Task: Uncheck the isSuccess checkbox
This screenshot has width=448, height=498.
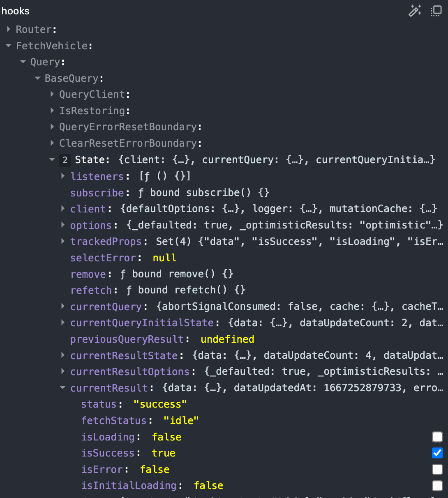Action: click(437, 453)
